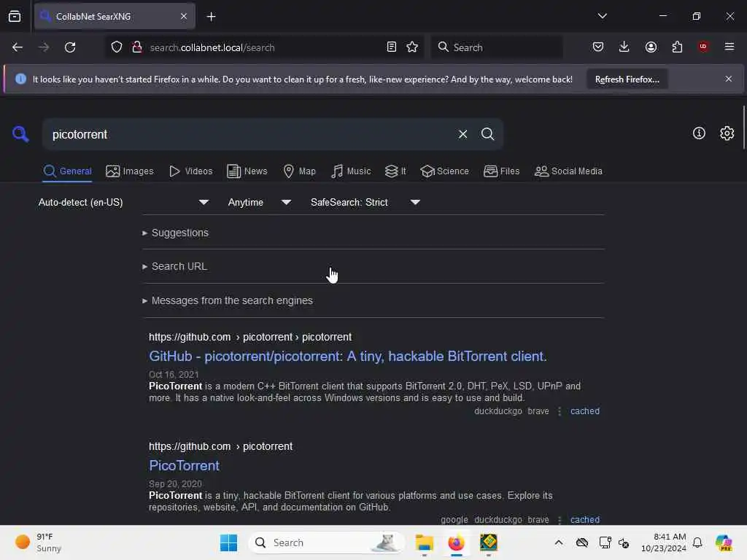Open GitHub picotorrent/picotorrent result link

[x=348, y=356]
